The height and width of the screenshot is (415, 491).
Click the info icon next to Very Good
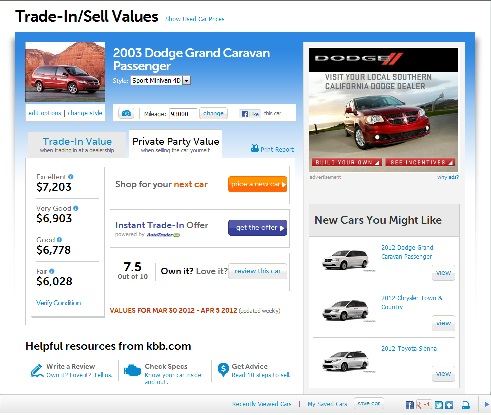[x=76, y=208]
